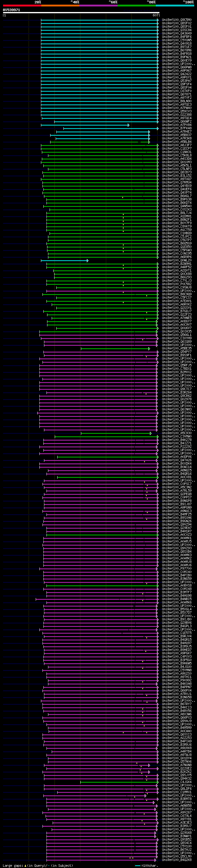Select the UniRef100_Q7RMU4 label
Viewport: 197px width, 868px height.
coord(177,182)
